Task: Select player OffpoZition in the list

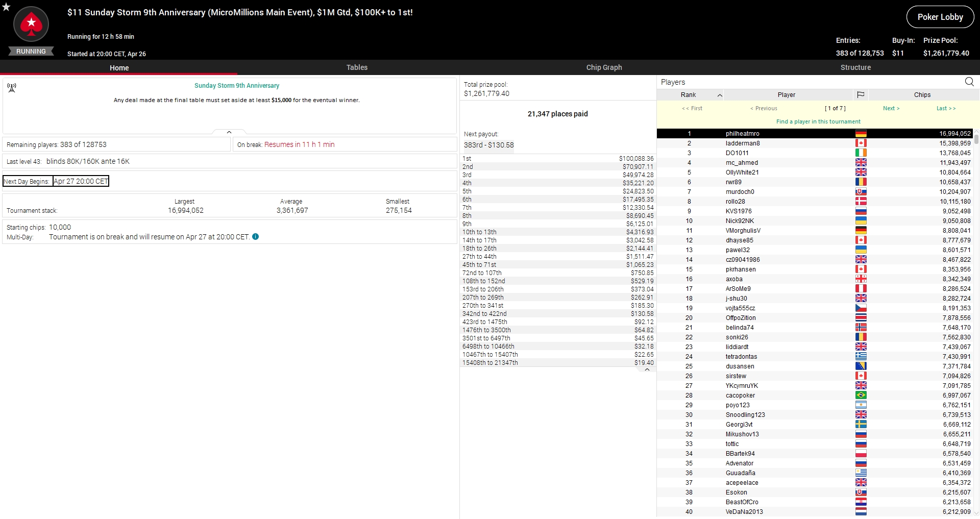Action: point(815,318)
